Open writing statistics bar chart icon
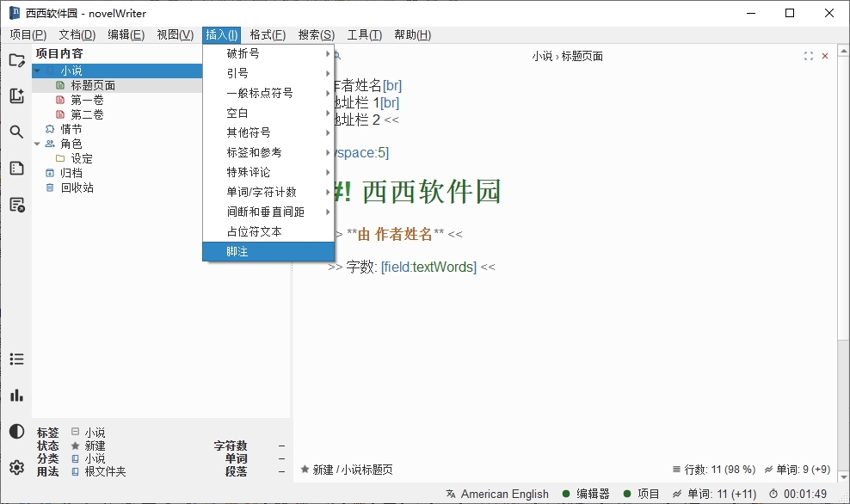Image resolution: width=850 pixels, height=504 pixels. [x=17, y=395]
